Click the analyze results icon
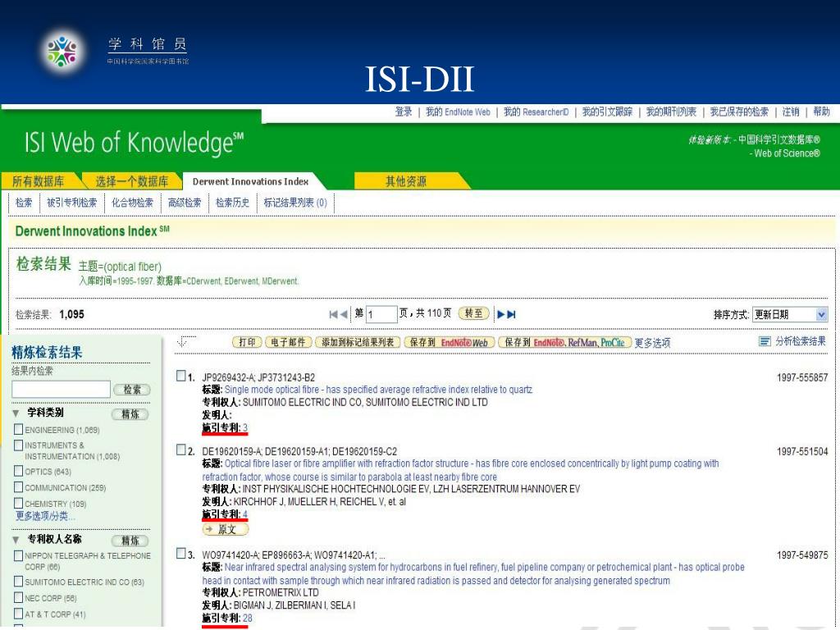Screen dimensions: 840x630 (x=765, y=341)
